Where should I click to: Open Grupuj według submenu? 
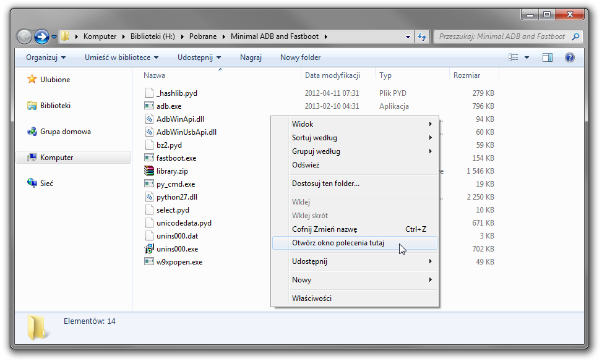point(355,151)
